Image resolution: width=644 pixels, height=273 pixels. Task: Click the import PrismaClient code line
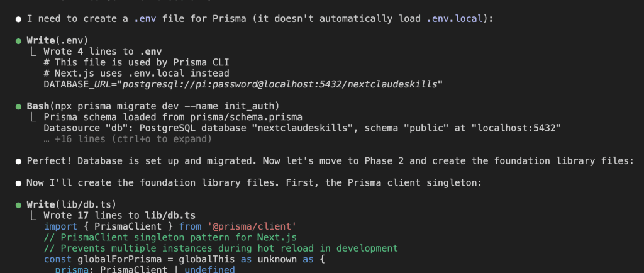click(170, 226)
